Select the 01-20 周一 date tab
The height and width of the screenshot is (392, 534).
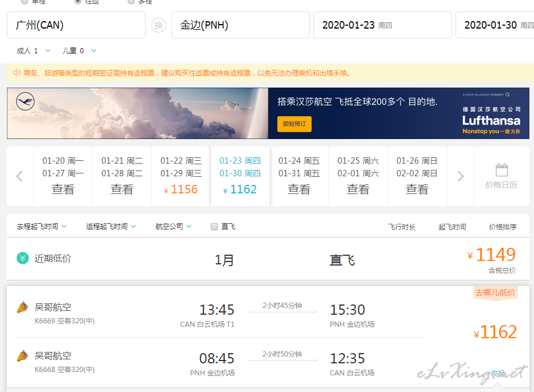(63, 176)
